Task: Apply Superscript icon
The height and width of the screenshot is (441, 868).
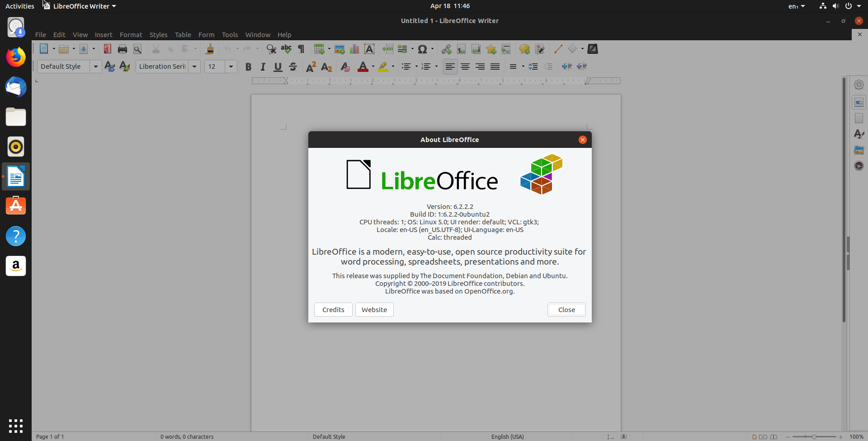Action: click(x=311, y=66)
